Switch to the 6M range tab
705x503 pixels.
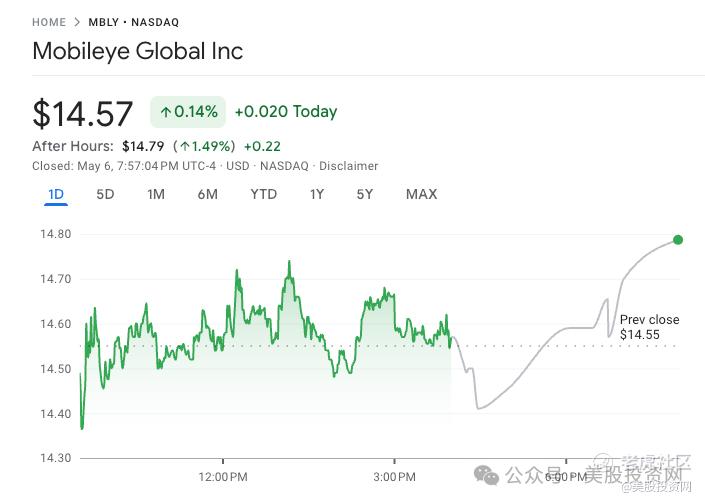coord(208,194)
